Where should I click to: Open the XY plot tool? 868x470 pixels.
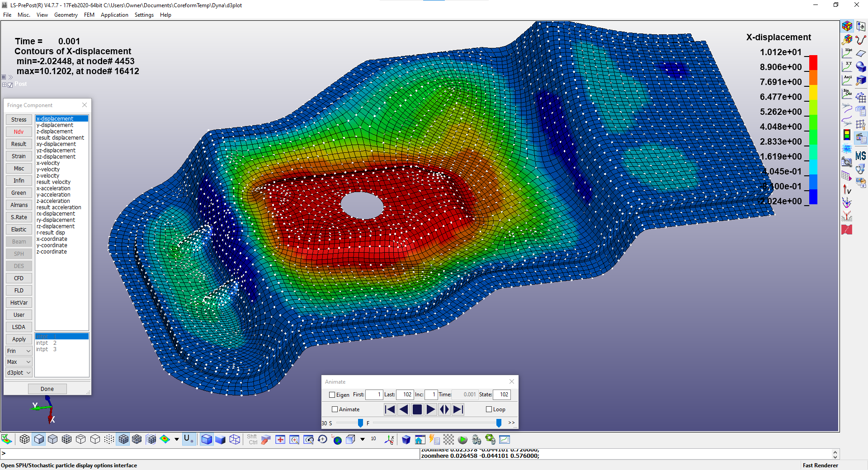847,67
